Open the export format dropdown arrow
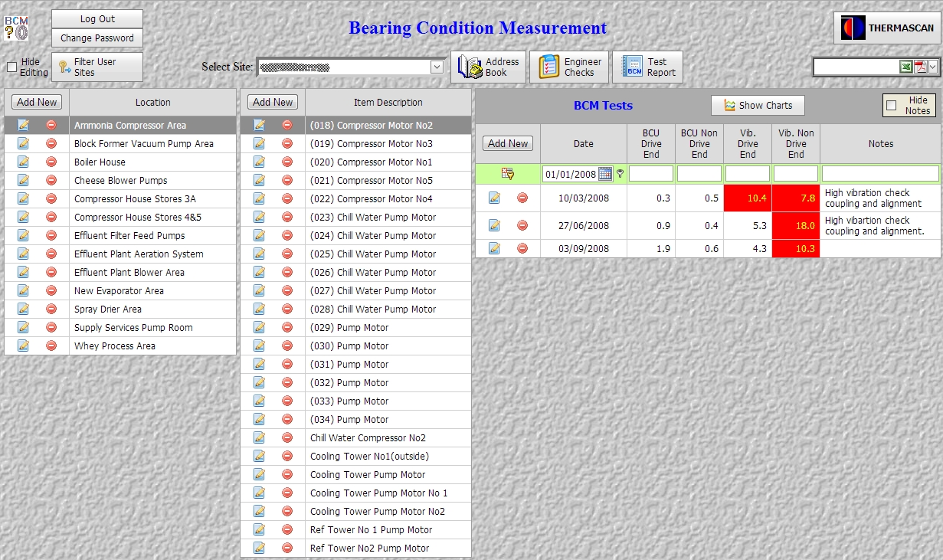 932,67
